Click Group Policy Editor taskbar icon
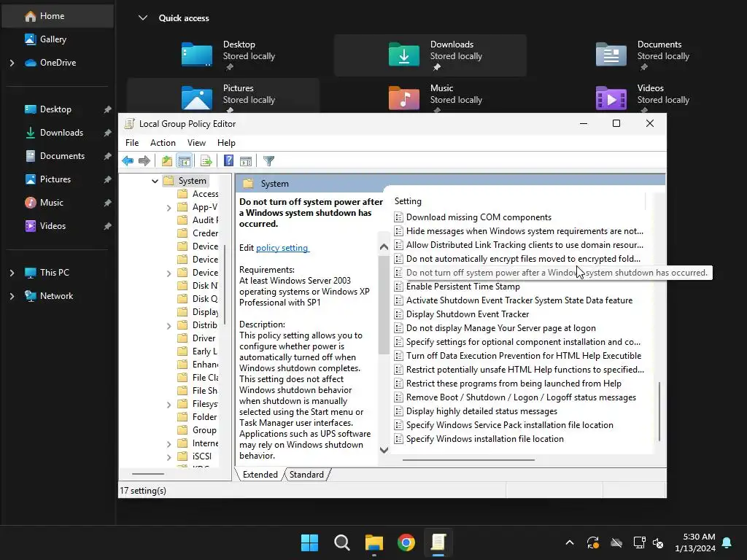The height and width of the screenshot is (560, 747). [x=438, y=542]
